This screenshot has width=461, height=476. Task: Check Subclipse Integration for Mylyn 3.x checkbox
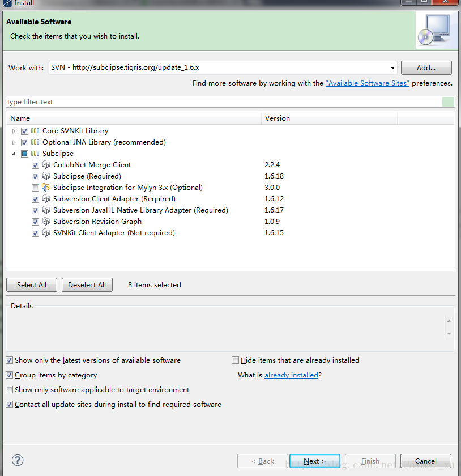coord(35,188)
